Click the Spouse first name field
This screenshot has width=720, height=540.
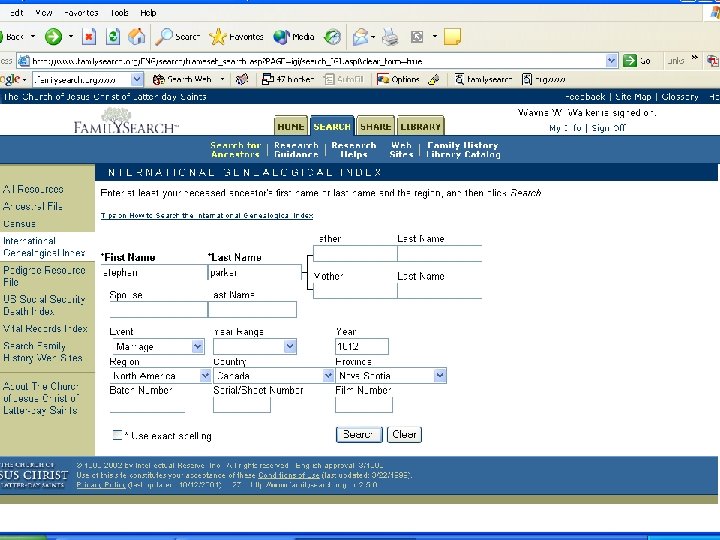coord(158,309)
